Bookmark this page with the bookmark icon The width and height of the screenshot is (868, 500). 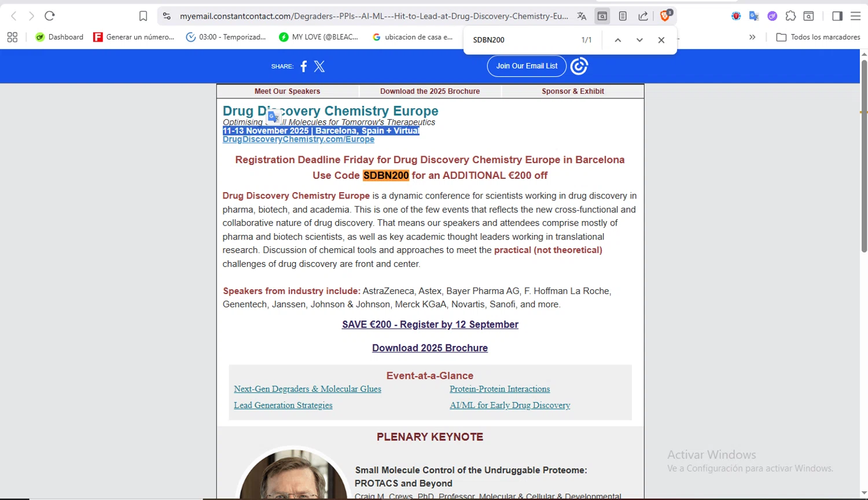(x=143, y=16)
